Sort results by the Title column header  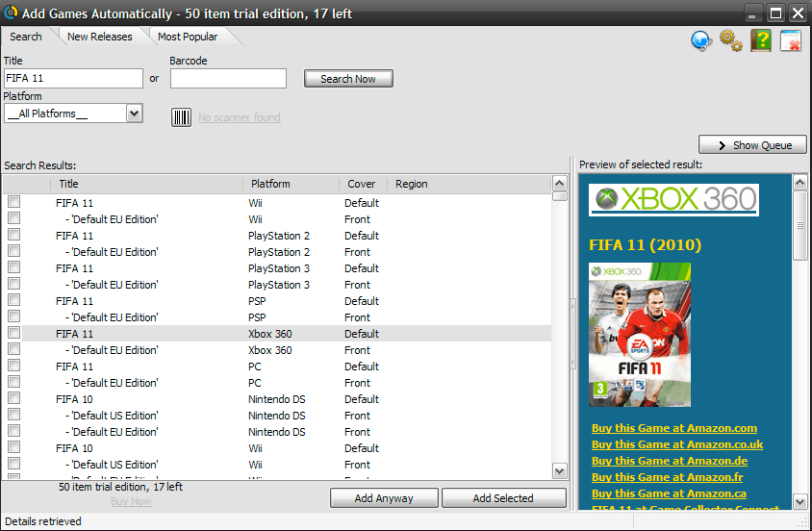(x=146, y=185)
